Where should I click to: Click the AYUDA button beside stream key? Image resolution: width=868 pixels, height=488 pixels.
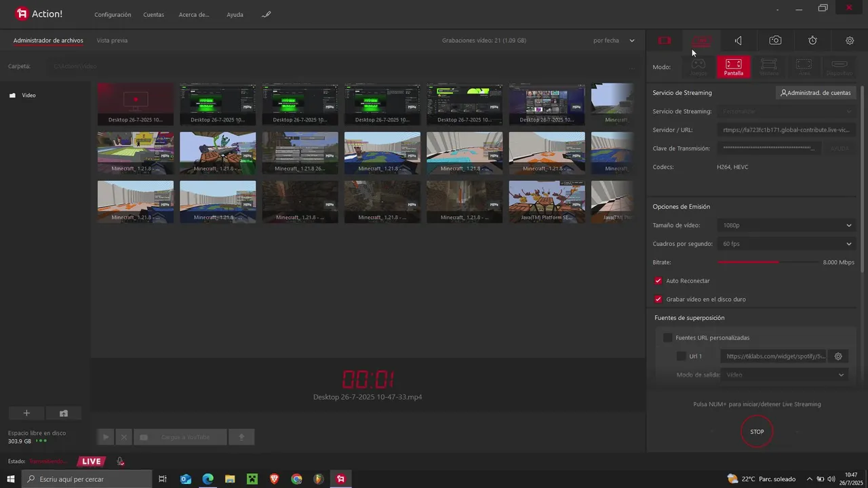(840, 148)
